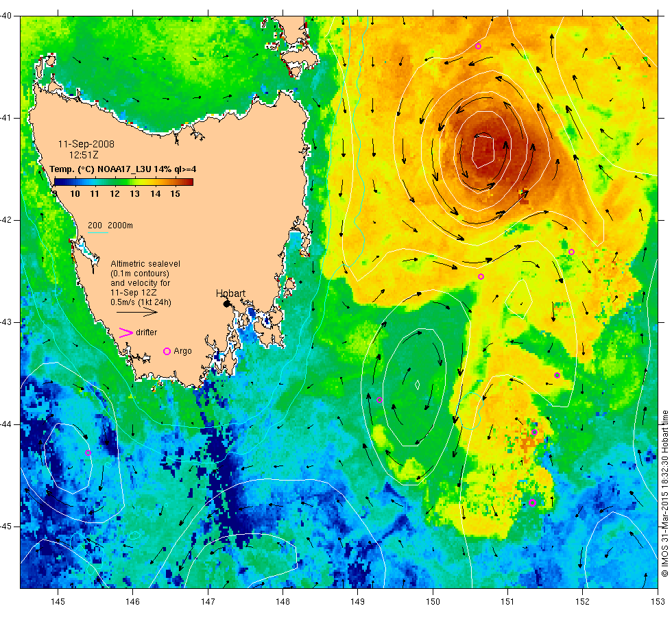
Task: Click the Argo float marker near 40.3S 150.6E
Action: [x=479, y=47]
